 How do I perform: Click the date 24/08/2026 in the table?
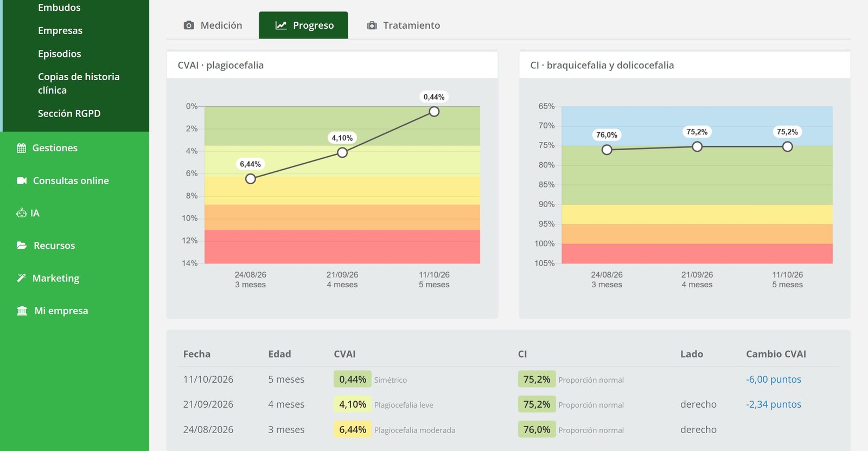pos(208,430)
